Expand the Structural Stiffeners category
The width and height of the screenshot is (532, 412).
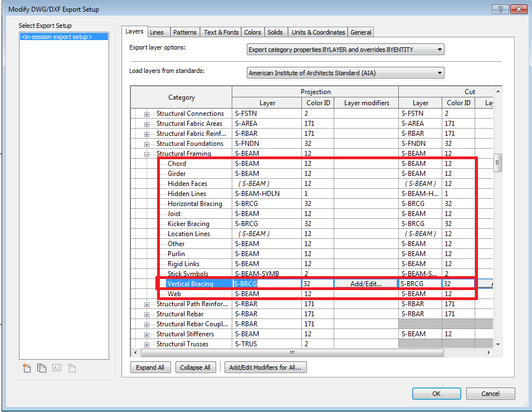coord(147,335)
